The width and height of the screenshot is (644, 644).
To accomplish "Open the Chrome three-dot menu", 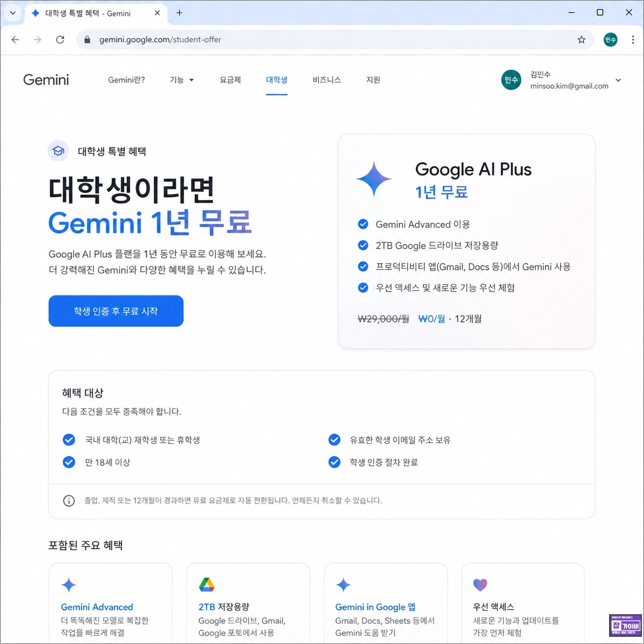I will pos(633,40).
